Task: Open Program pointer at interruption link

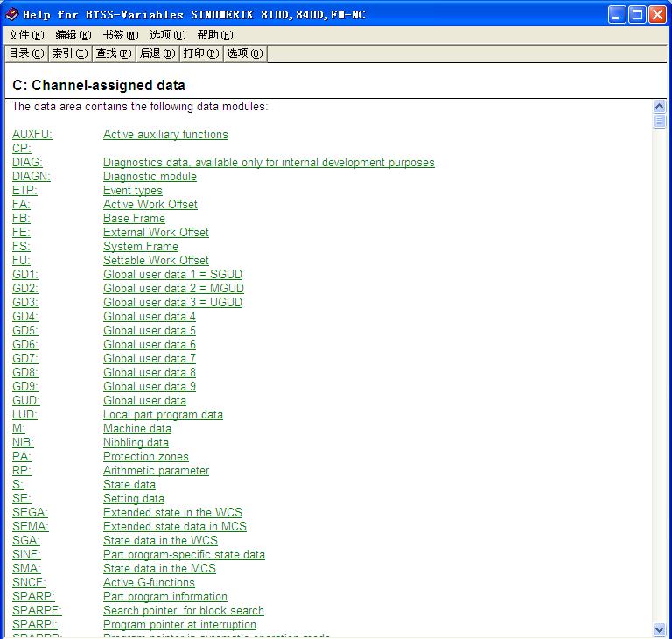Action: pos(179,624)
